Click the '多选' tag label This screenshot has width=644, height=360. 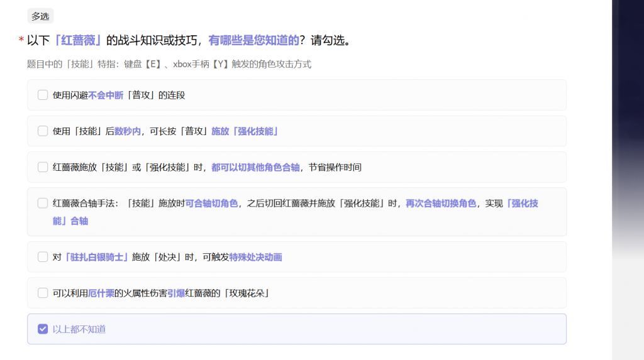point(40,16)
